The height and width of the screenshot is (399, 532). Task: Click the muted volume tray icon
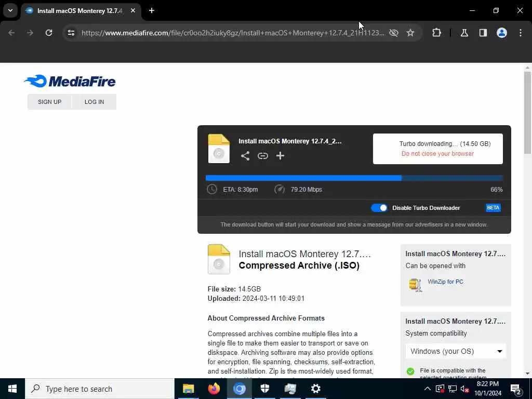465,389
